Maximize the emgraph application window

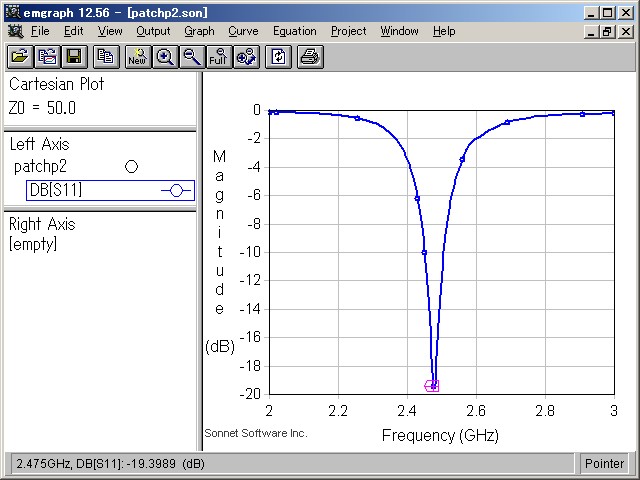click(x=607, y=13)
